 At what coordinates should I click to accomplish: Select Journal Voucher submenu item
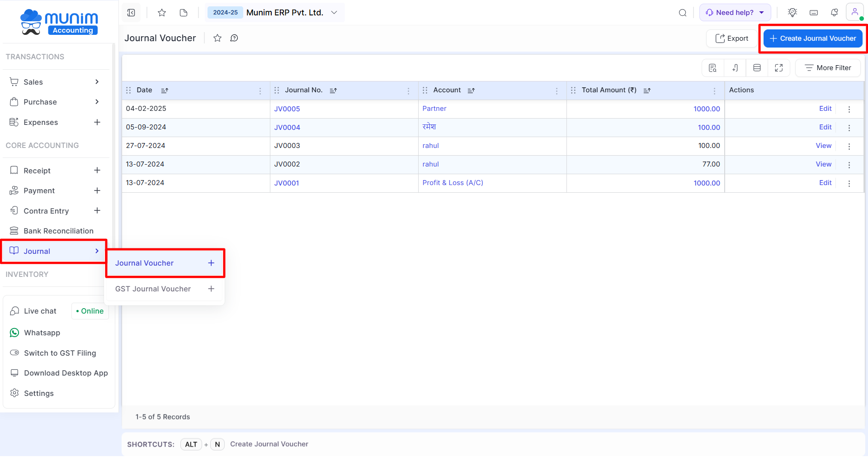click(x=165, y=263)
